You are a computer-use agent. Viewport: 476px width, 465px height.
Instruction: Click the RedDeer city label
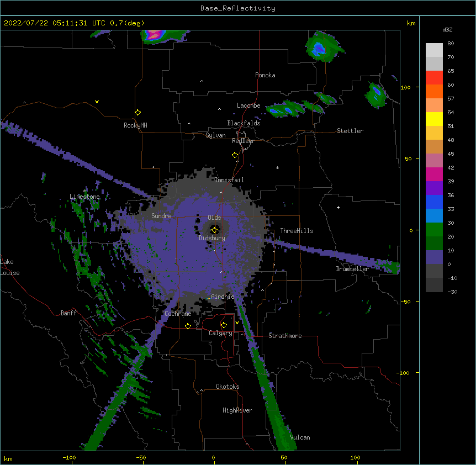[243, 141]
